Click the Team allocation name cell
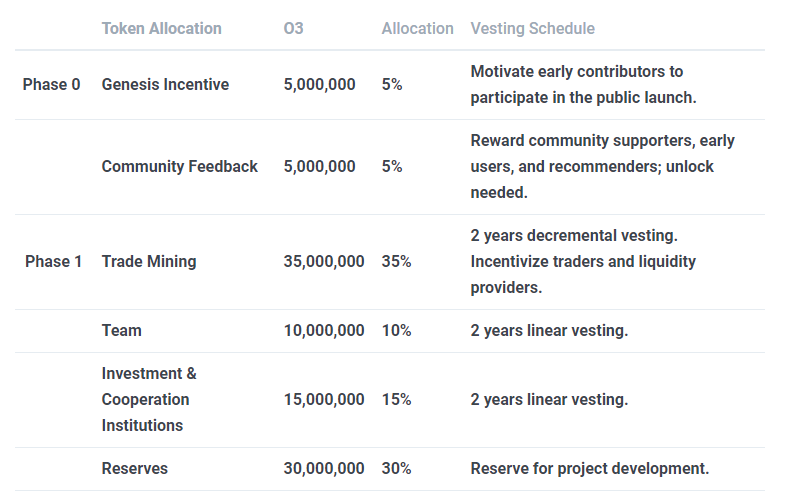 click(x=121, y=331)
